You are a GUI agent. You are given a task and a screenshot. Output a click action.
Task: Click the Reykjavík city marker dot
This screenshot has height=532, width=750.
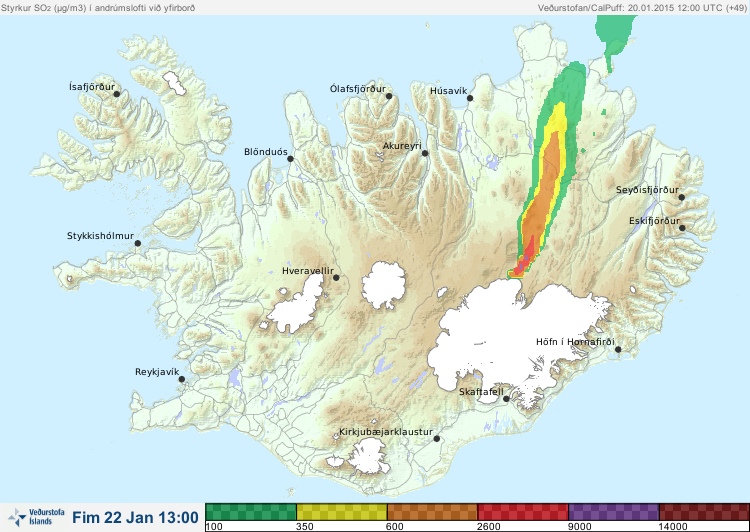pos(182,379)
